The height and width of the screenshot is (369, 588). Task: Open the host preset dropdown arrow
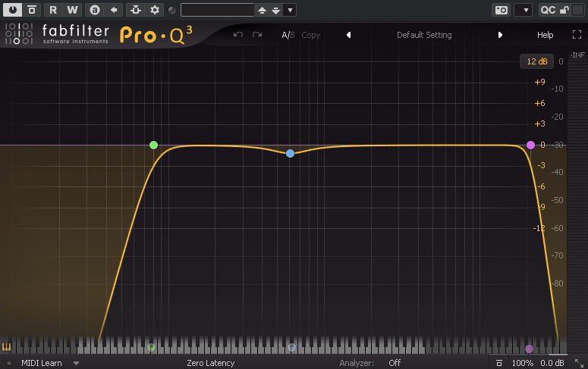[290, 10]
